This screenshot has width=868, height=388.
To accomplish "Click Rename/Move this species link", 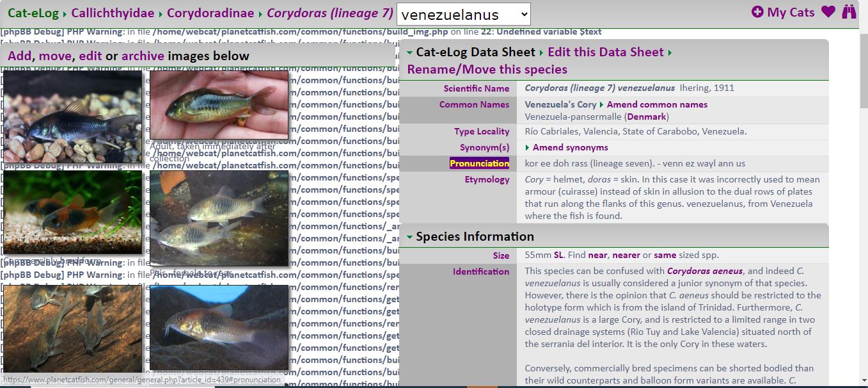I will tap(487, 70).
